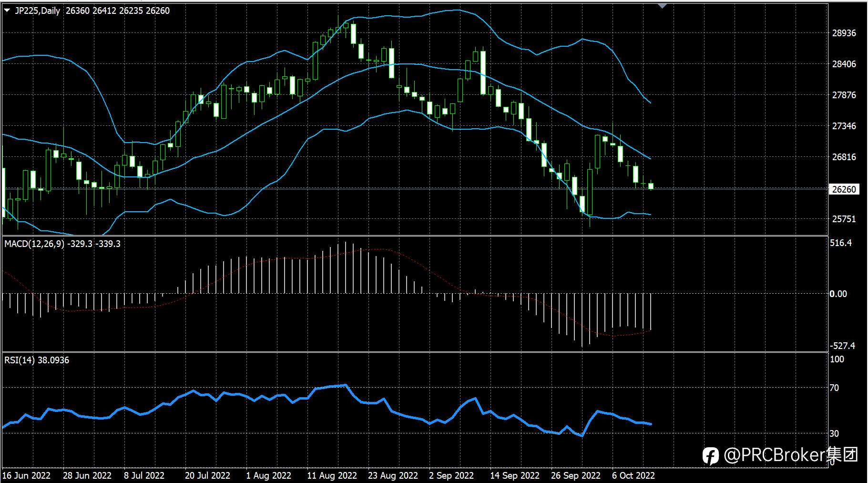Click the current price label 26260
The height and width of the screenshot is (483, 868).
click(844, 189)
